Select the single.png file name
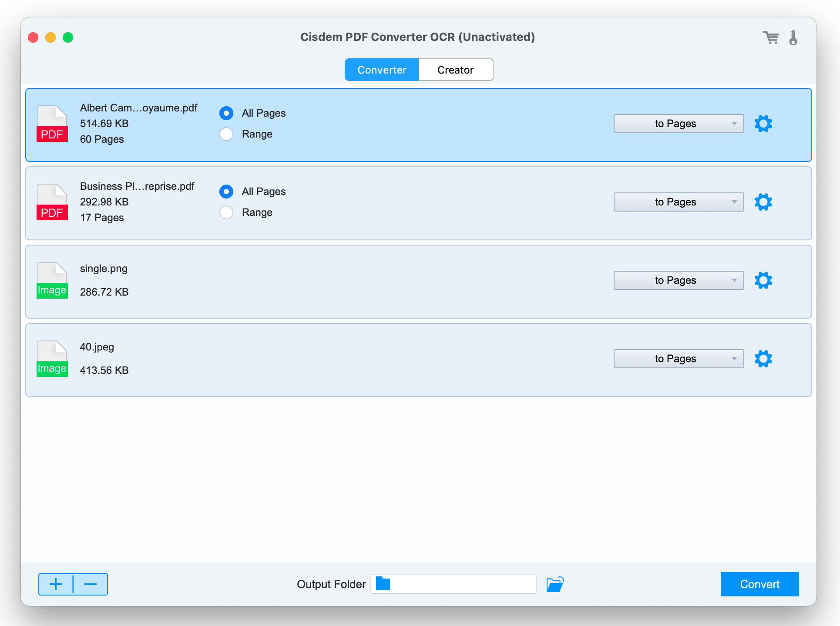 tap(104, 269)
